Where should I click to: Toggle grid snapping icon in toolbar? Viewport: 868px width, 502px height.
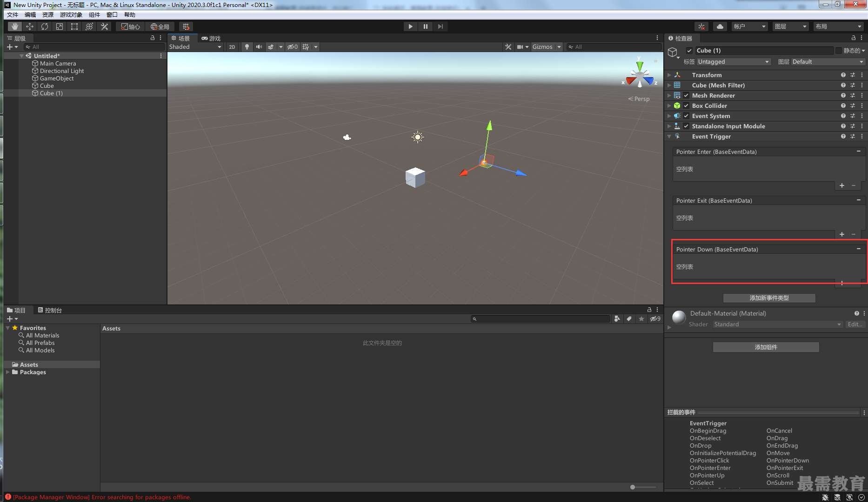186,26
